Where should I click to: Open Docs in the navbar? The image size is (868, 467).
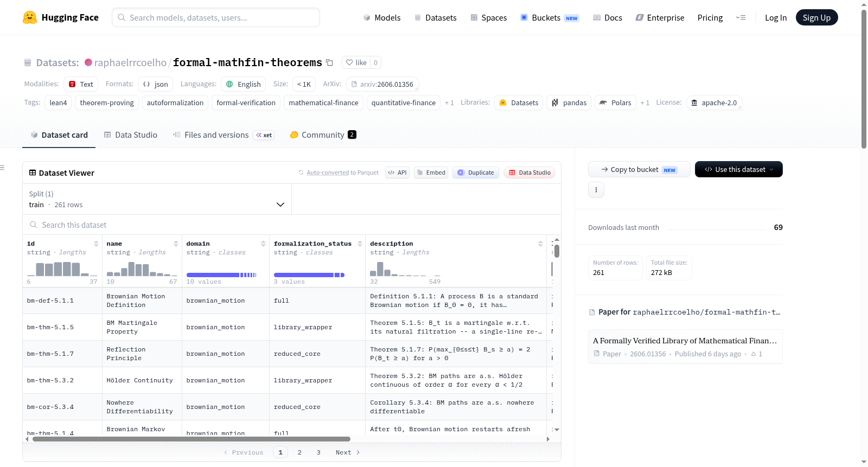point(608,17)
